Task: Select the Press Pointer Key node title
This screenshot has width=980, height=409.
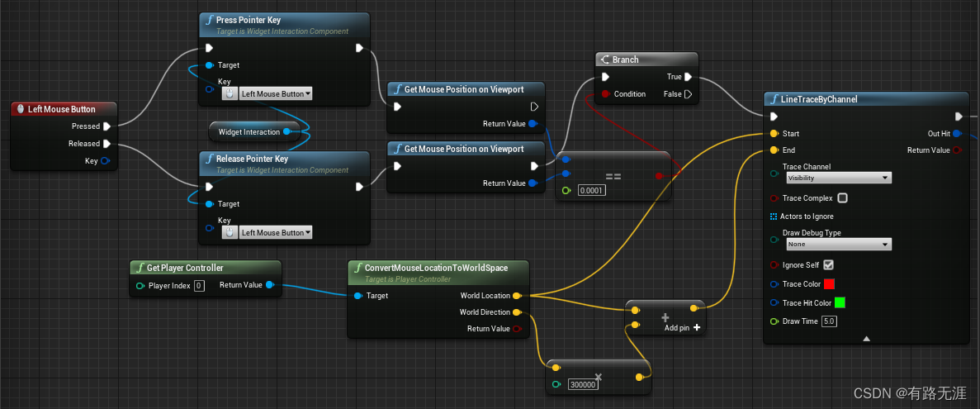Action: click(249, 20)
